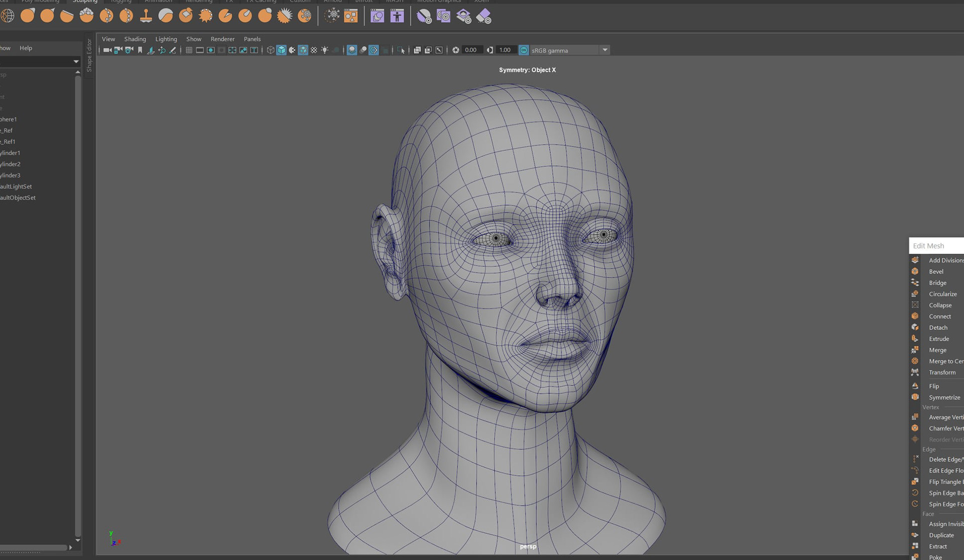Select the Foamy sculpt tool
The height and width of the screenshot is (560, 964).
(x=86, y=16)
